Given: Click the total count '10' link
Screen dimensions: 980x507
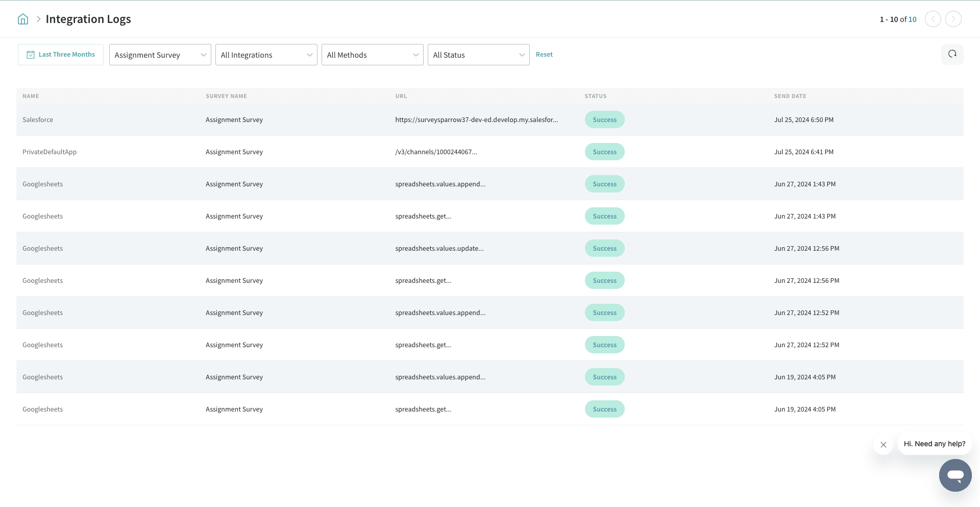Looking at the screenshot, I should point(912,19).
